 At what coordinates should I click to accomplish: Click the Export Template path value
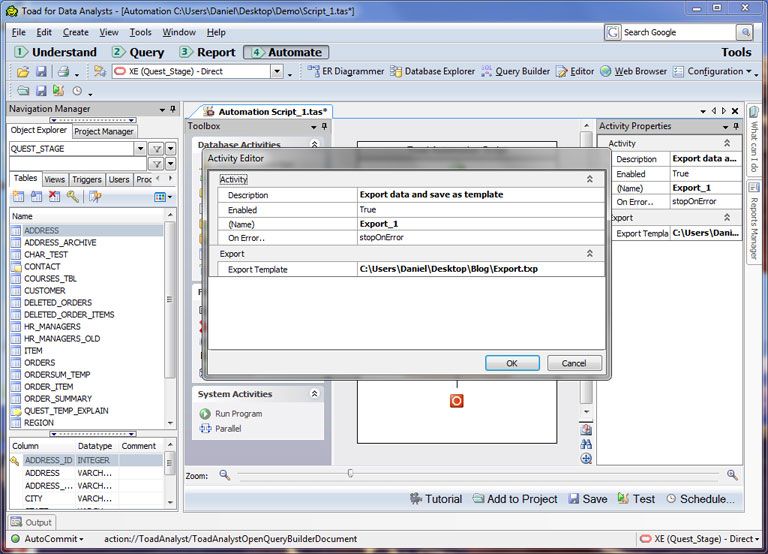pyautogui.click(x=480, y=269)
